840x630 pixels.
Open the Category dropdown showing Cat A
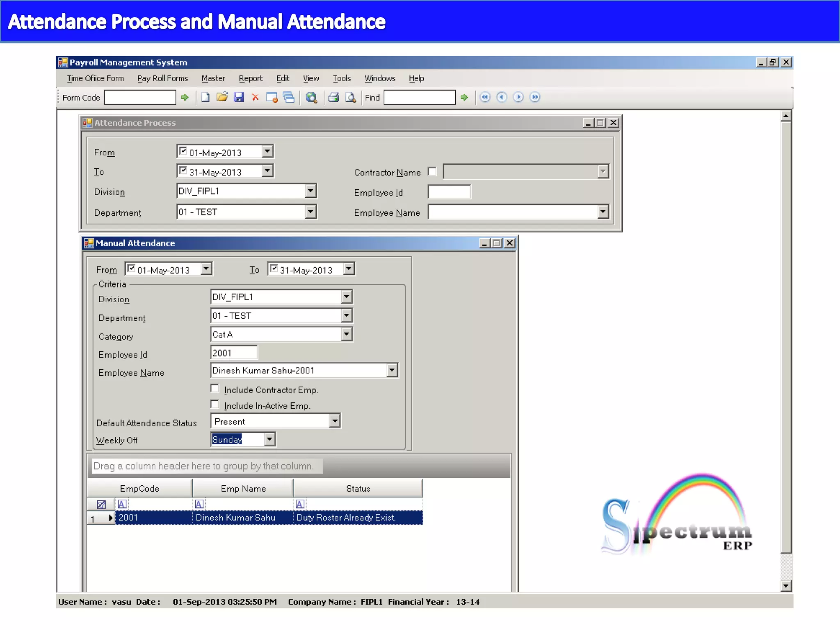pos(347,334)
